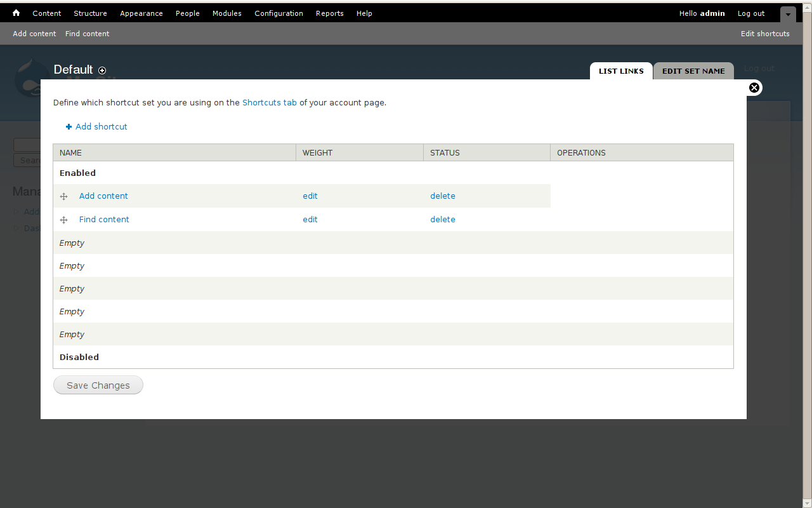
Task: Open the Content admin menu
Action: 47,13
